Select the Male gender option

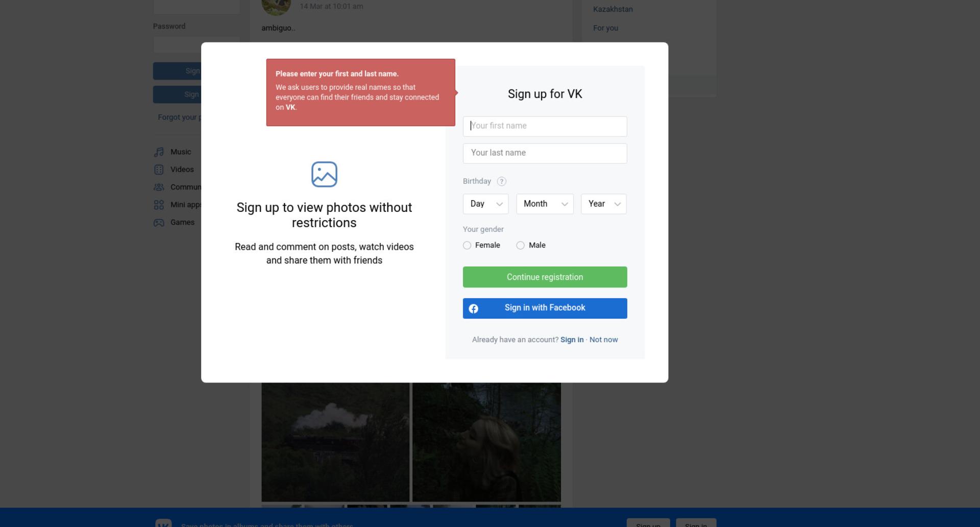pyautogui.click(x=531, y=245)
